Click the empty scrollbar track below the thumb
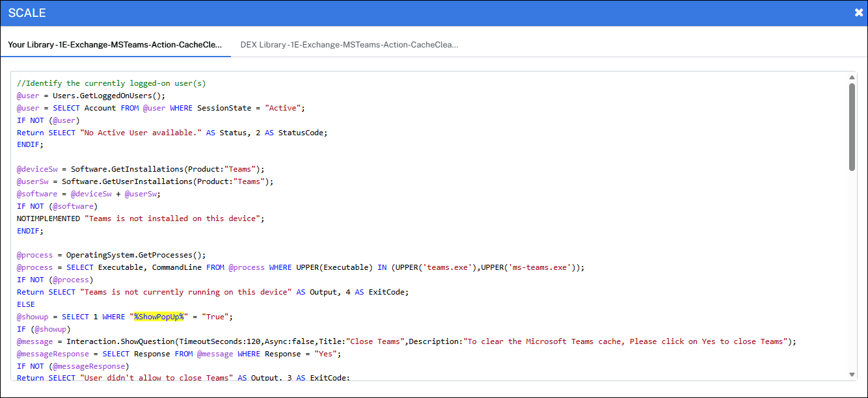Image resolution: width=868 pixels, height=398 pixels. pos(852,273)
